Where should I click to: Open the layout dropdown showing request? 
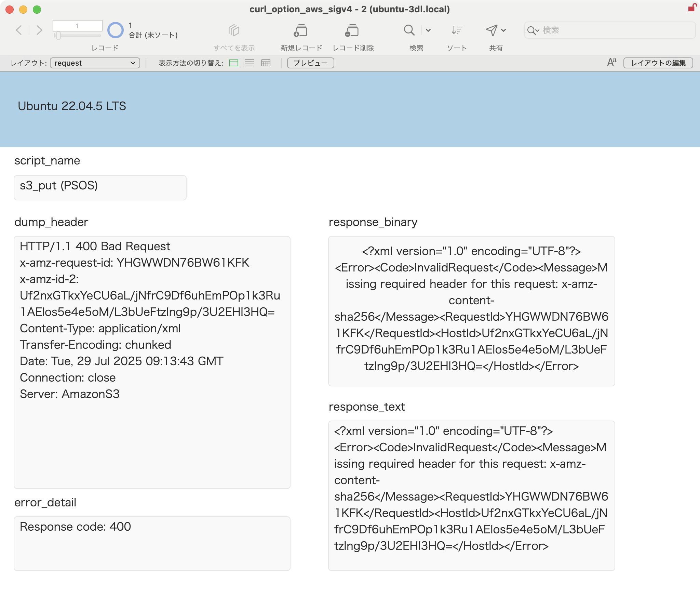pos(95,63)
